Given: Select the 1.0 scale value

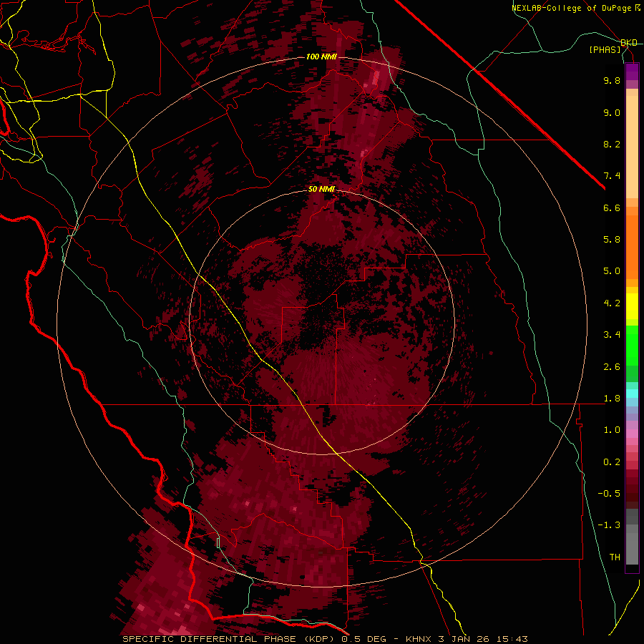Looking at the screenshot, I should tap(612, 430).
